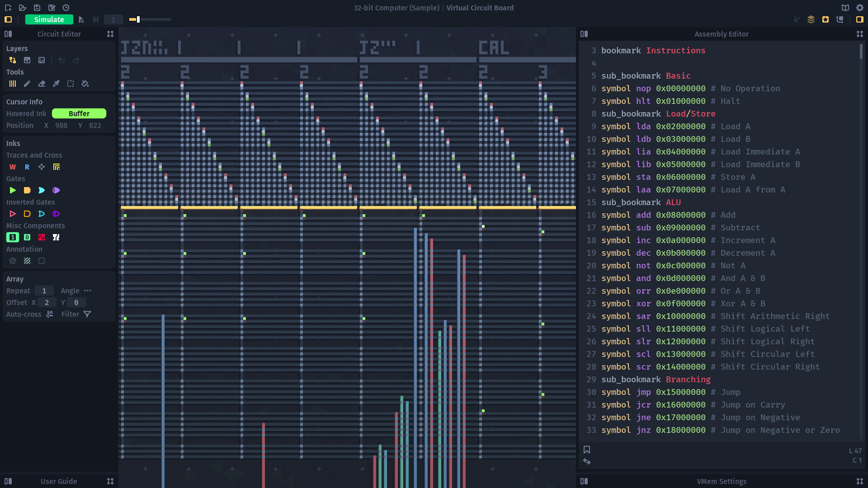Choose the rectangular Selection tool
This screenshot has width=868, height=488.
point(71,84)
